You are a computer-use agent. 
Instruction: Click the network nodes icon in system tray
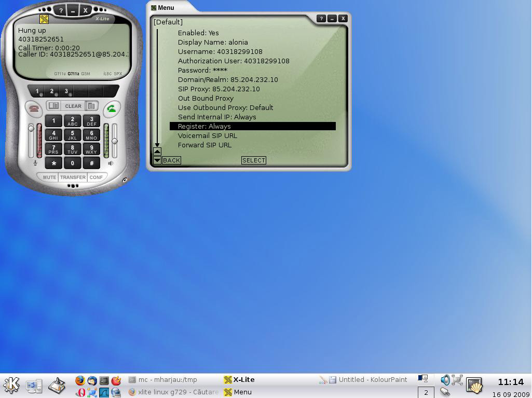[457, 380]
